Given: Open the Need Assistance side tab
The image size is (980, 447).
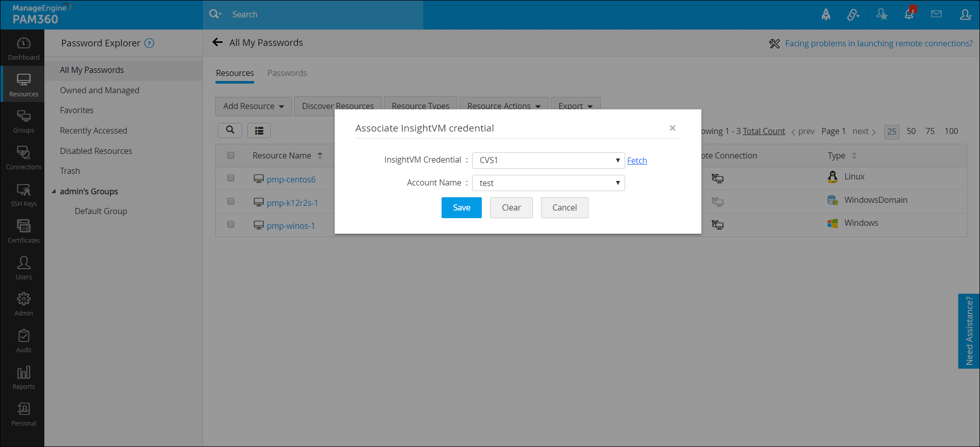Looking at the screenshot, I should [x=969, y=331].
